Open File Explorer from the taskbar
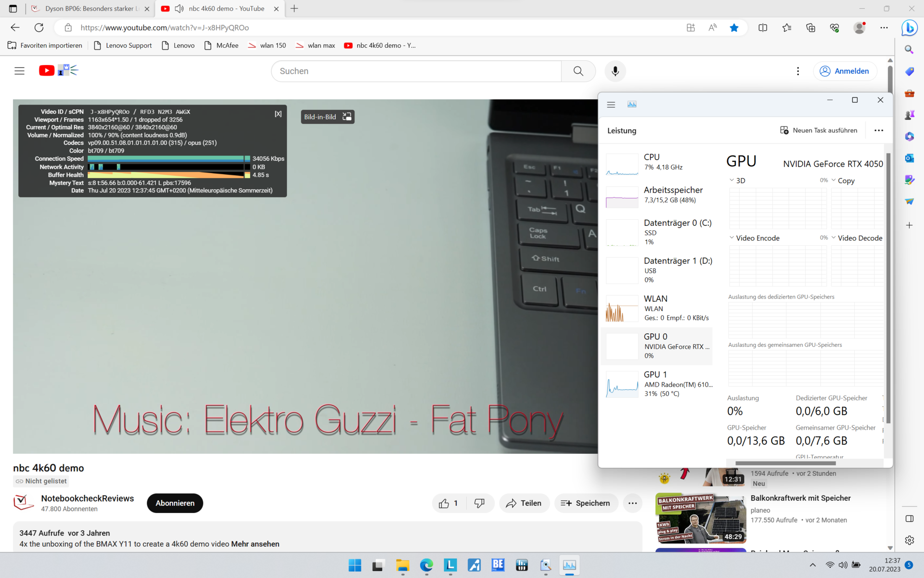Screen dimensions: 924x578 [402, 565]
